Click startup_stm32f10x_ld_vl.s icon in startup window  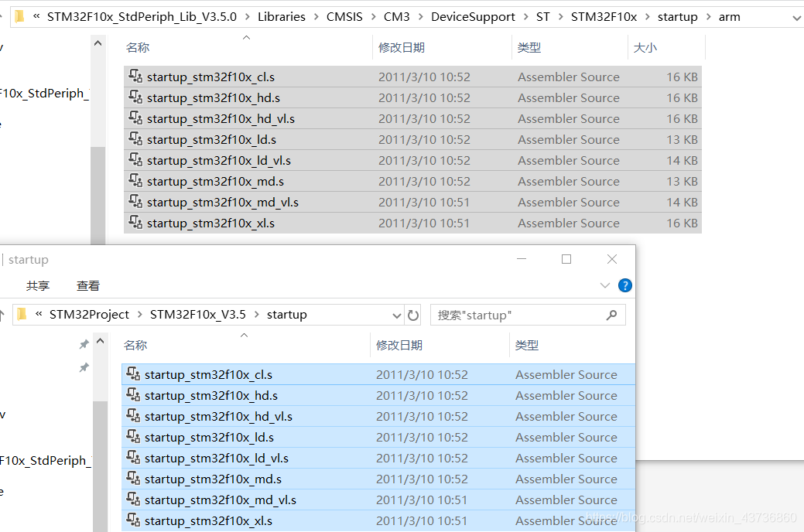click(x=133, y=458)
